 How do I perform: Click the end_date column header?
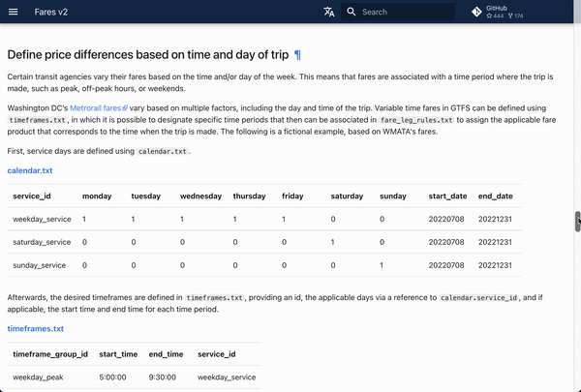click(x=496, y=196)
